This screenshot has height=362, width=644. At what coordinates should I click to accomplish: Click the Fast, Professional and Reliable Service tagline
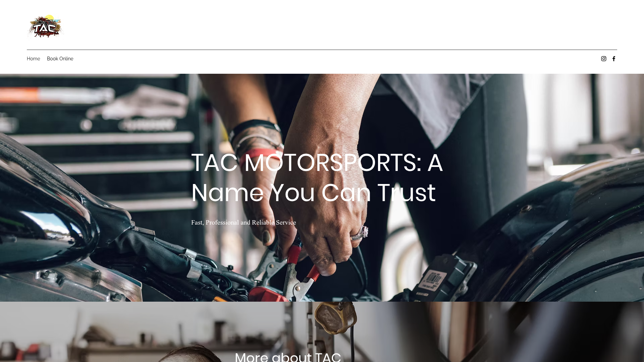pos(244,223)
